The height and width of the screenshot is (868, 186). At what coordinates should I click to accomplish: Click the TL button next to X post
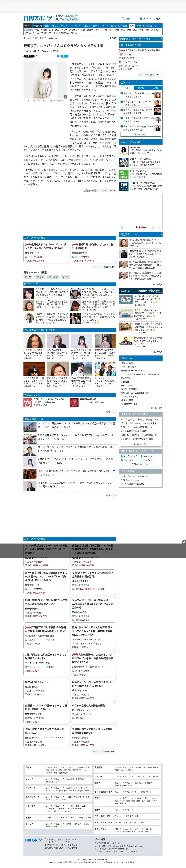[x=37, y=56]
